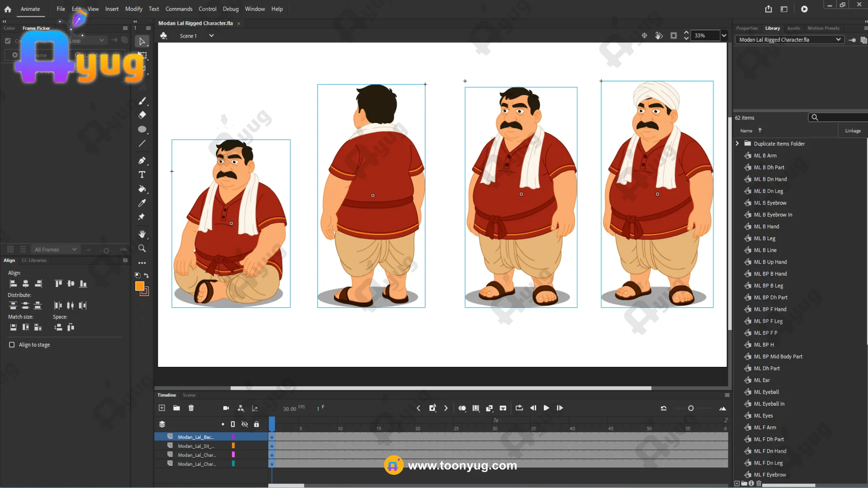Click the orange fill color swatch
Image resolution: width=868 pixels, height=488 pixels.
tap(140, 286)
